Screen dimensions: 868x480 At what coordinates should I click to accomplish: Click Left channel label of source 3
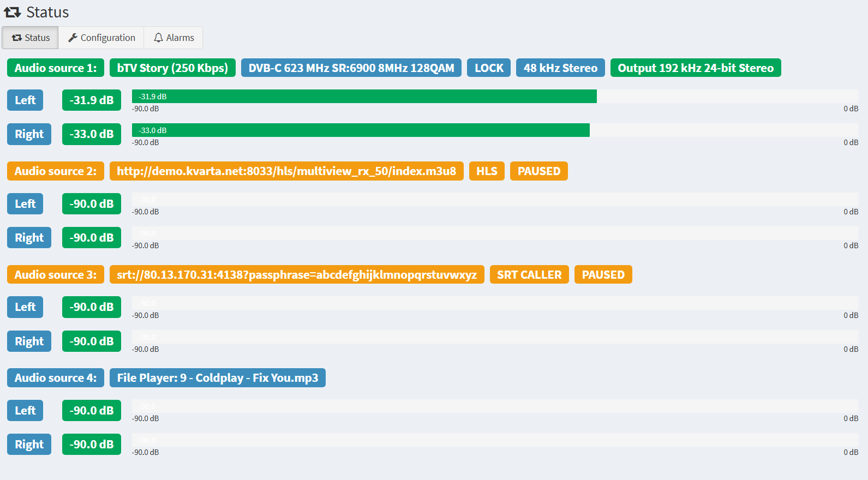coord(25,307)
